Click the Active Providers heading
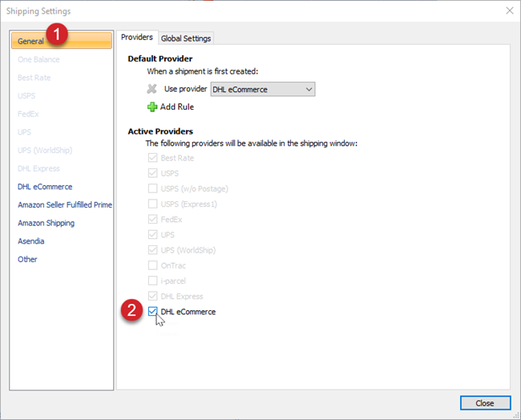 click(160, 131)
